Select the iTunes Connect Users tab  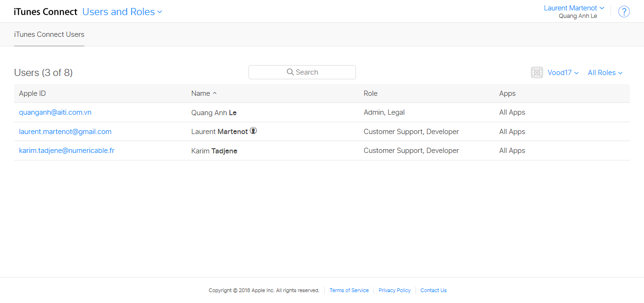click(49, 34)
